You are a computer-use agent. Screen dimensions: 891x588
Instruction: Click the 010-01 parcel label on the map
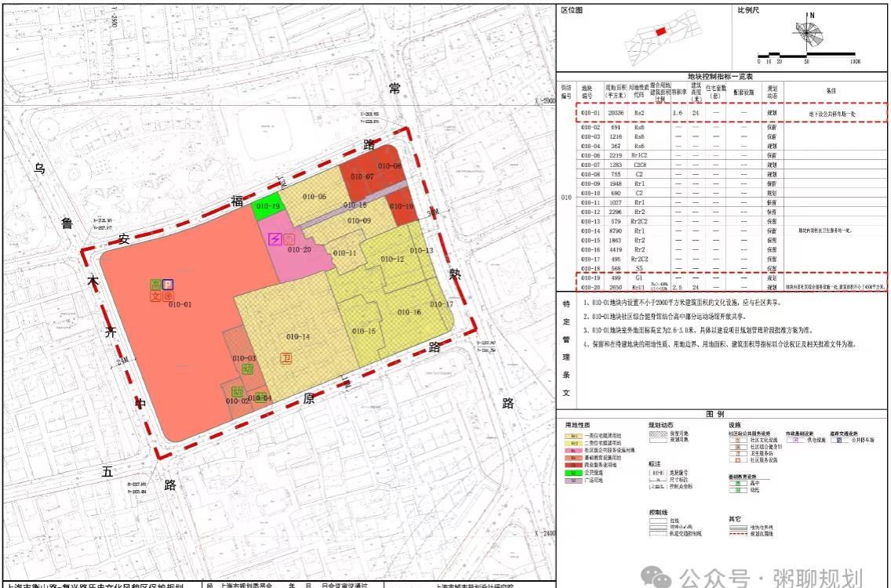click(x=180, y=304)
